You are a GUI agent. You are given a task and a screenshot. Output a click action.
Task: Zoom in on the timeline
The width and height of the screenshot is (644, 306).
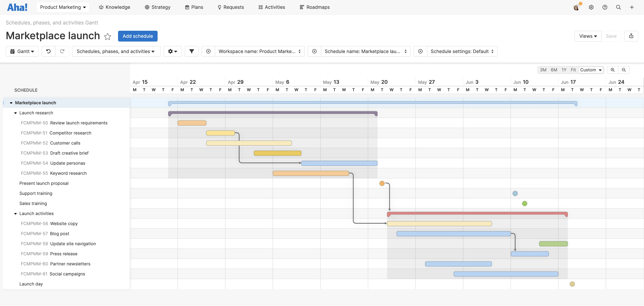click(613, 70)
